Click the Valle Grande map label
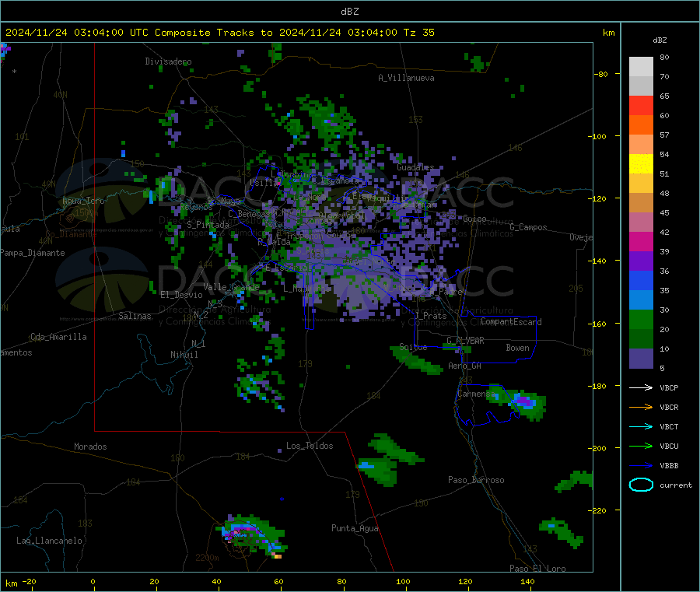 coord(231,287)
